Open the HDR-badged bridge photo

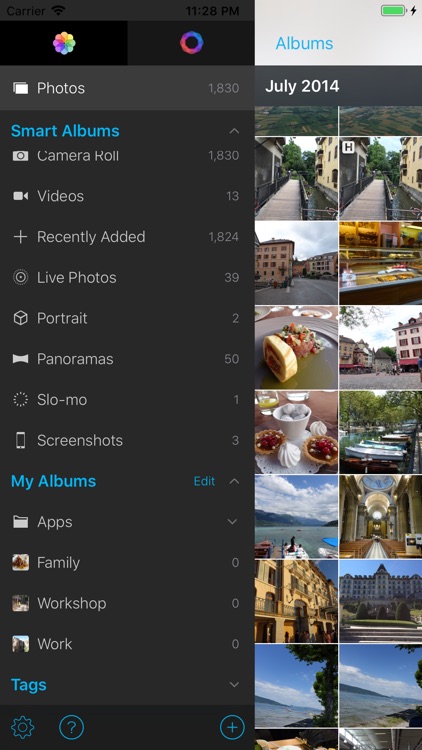coord(381,178)
